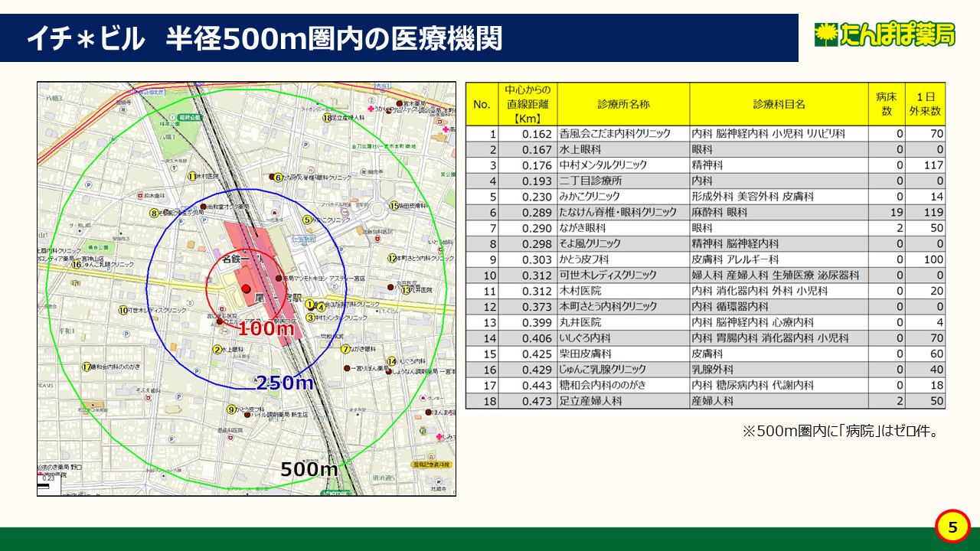This screenshot has height=551, width=980.
Task: Select map marker 11 near 木村医院
Action: tap(193, 176)
